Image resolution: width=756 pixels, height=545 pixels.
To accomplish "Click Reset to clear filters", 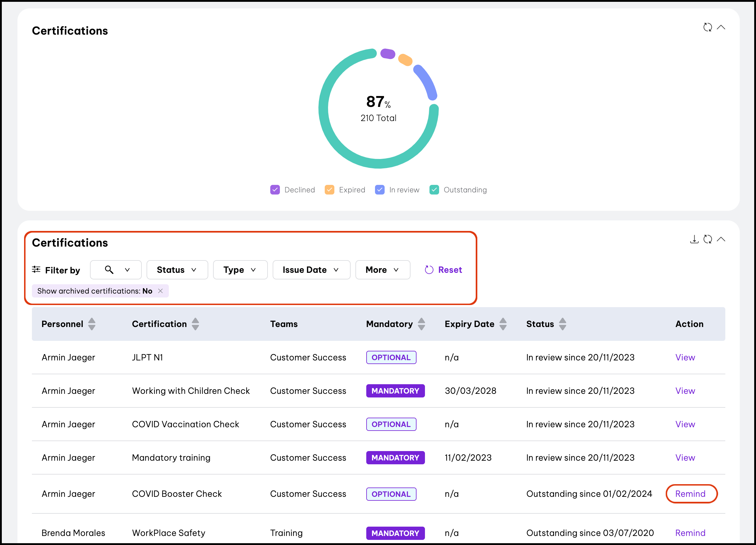I will (443, 270).
